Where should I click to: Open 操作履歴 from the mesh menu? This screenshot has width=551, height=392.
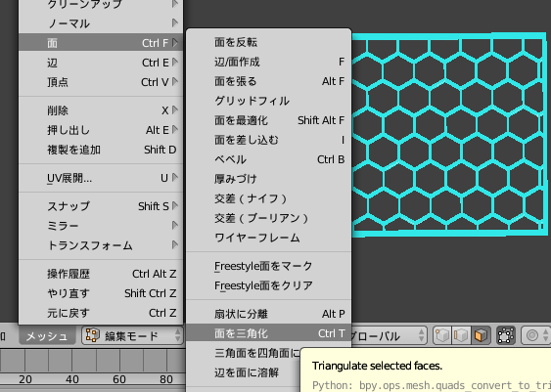[x=101, y=274]
